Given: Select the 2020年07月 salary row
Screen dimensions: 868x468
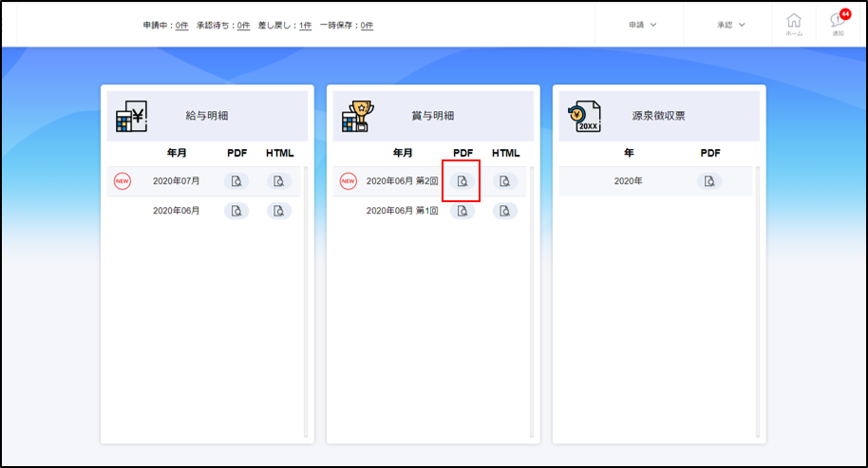Looking at the screenshot, I should [x=177, y=181].
